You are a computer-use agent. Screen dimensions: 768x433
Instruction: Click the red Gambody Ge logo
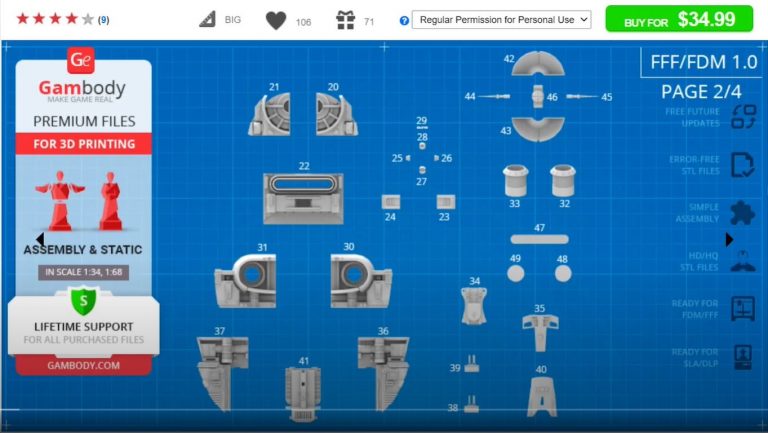[x=81, y=61]
